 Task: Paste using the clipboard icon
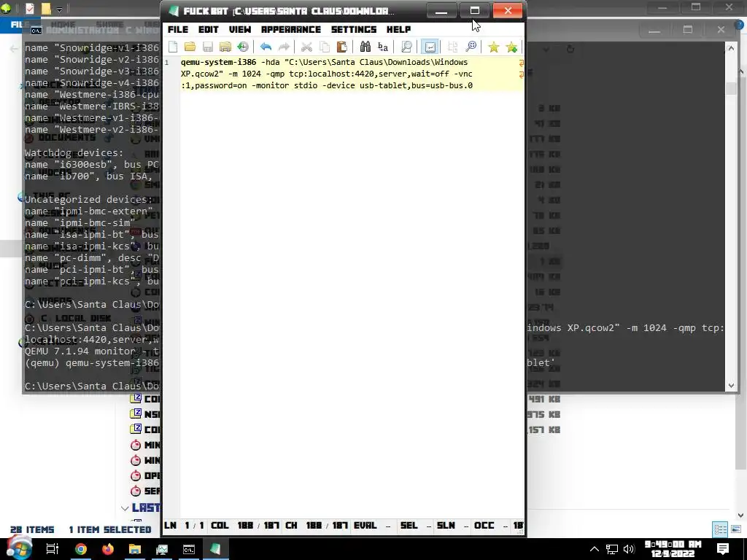coord(341,47)
